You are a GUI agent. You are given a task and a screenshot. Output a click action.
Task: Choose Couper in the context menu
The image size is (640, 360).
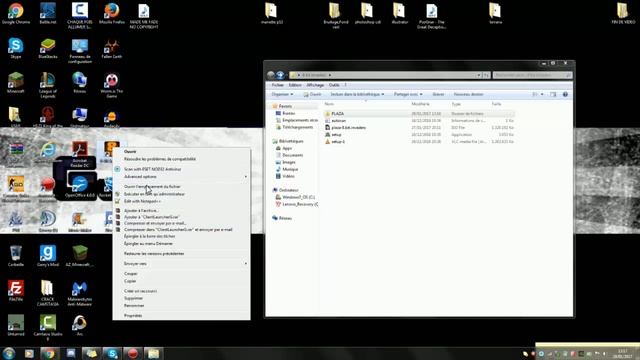pyautogui.click(x=131, y=274)
